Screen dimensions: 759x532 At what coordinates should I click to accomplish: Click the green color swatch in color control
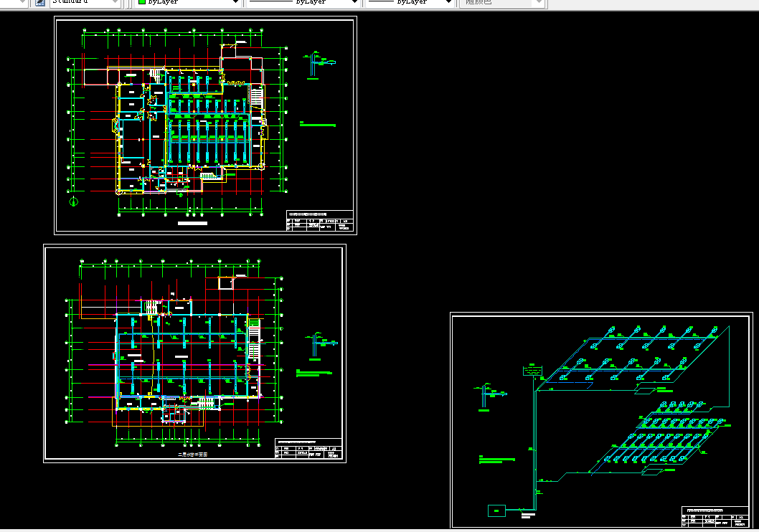142,2
